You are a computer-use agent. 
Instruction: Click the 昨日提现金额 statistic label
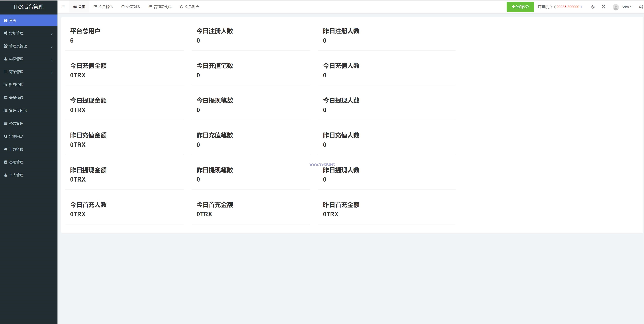click(88, 170)
